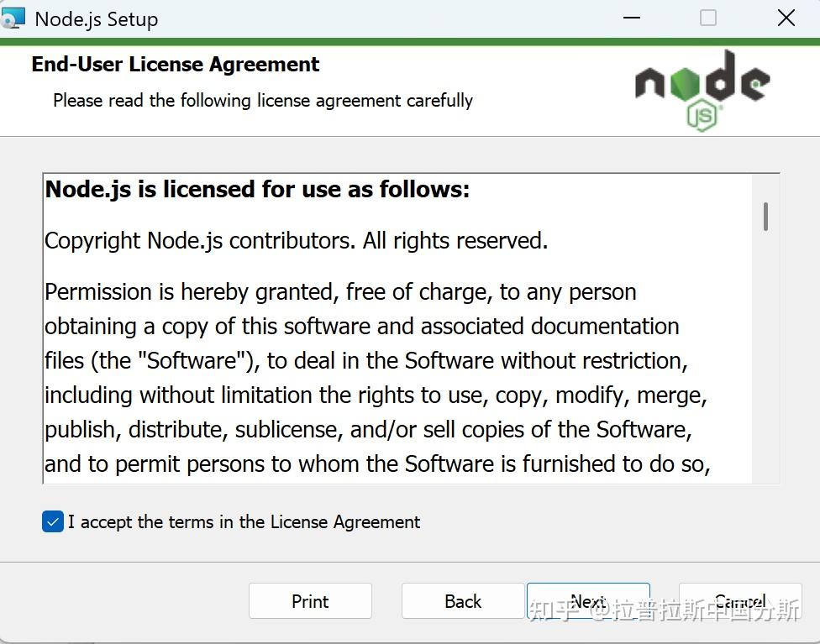Click the "Node.js is licensed for use" heading
Screen dimensions: 820x644
[257, 190]
